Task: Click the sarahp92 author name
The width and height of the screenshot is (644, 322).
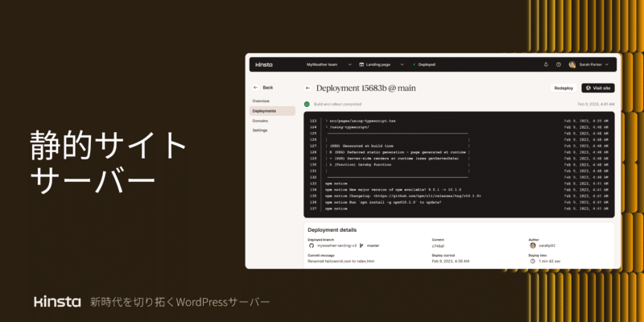Action: click(547, 246)
